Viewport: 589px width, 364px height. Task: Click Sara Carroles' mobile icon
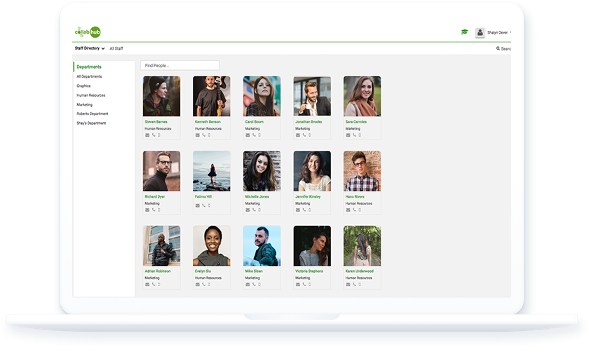tap(360, 135)
